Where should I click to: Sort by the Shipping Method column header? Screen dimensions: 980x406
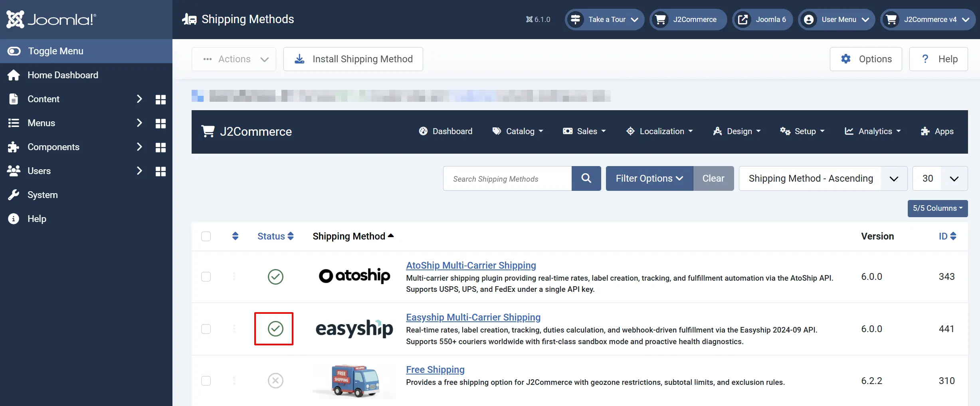click(x=353, y=236)
